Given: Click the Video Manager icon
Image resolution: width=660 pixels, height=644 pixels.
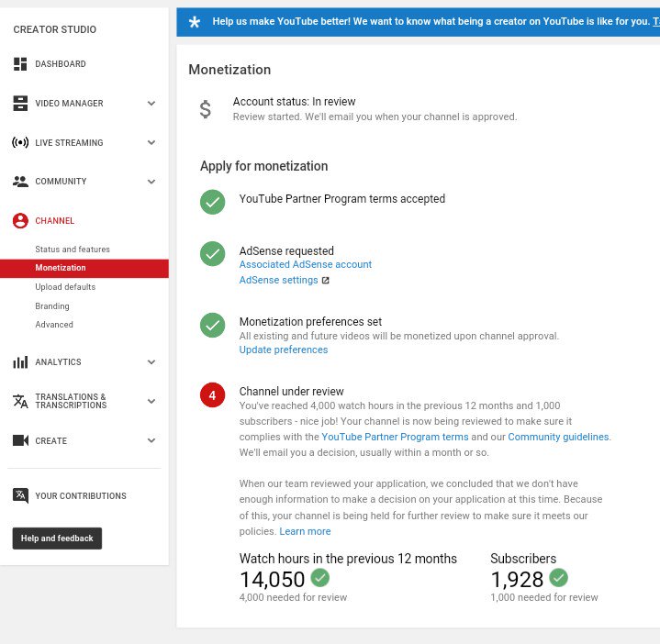Looking at the screenshot, I should point(20,103).
